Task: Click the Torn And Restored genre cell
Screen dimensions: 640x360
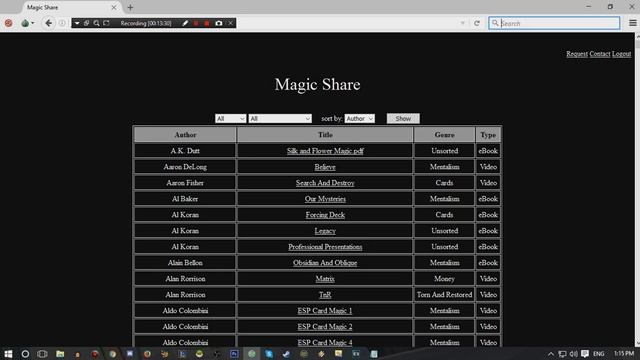Action: [444, 294]
